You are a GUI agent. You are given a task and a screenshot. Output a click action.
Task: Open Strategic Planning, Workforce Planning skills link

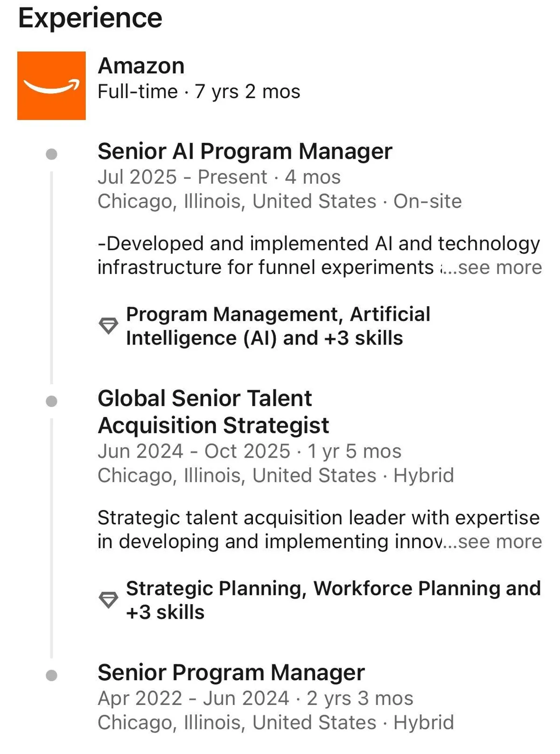(333, 600)
